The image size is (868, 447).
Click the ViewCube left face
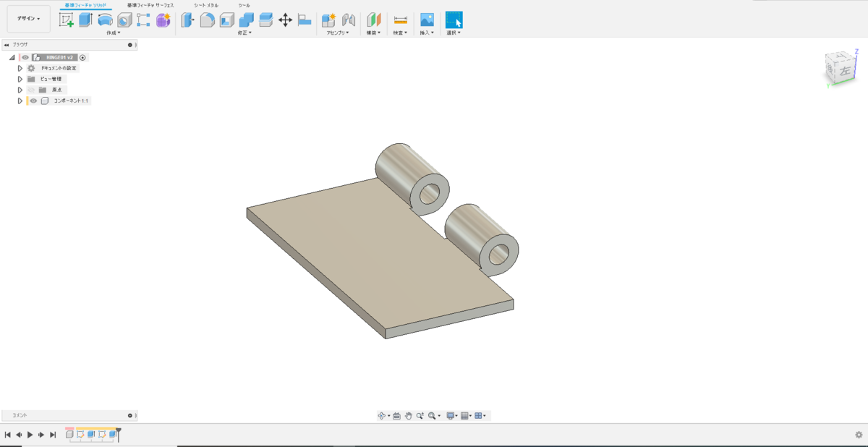click(x=844, y=72)
